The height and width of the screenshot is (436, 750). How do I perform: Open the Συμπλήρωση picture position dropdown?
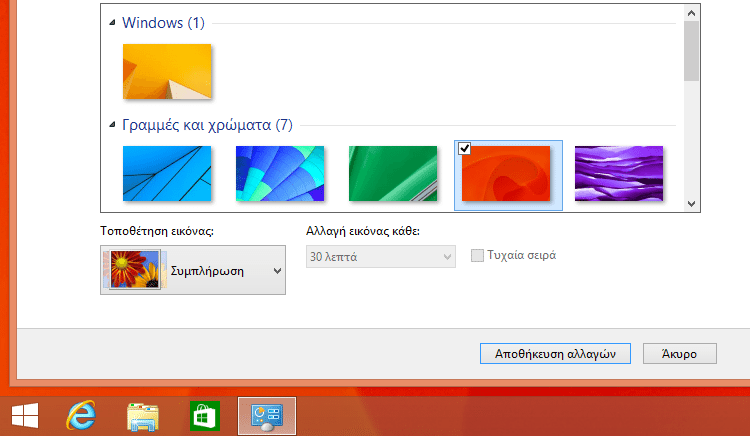(193, 270)
